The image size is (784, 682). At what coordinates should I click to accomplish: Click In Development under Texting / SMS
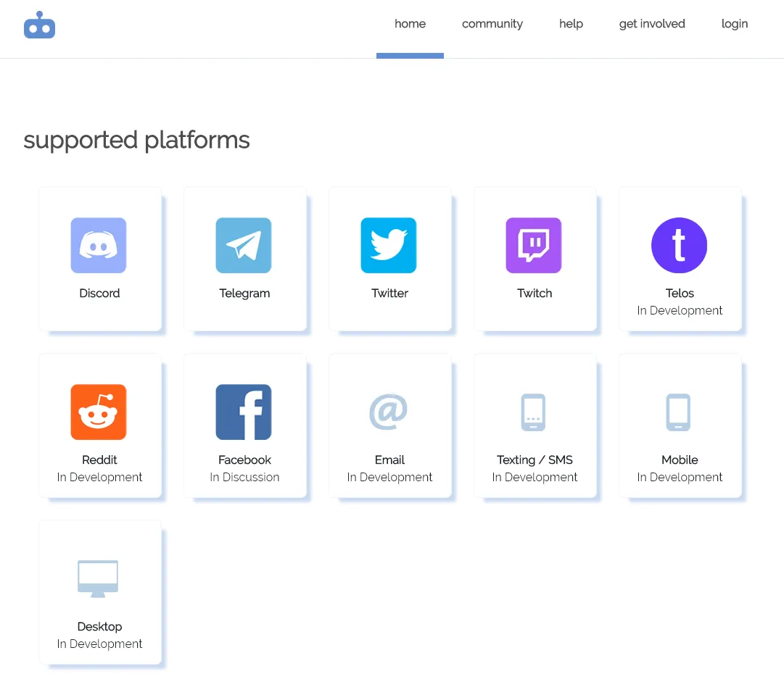(535, 477)
